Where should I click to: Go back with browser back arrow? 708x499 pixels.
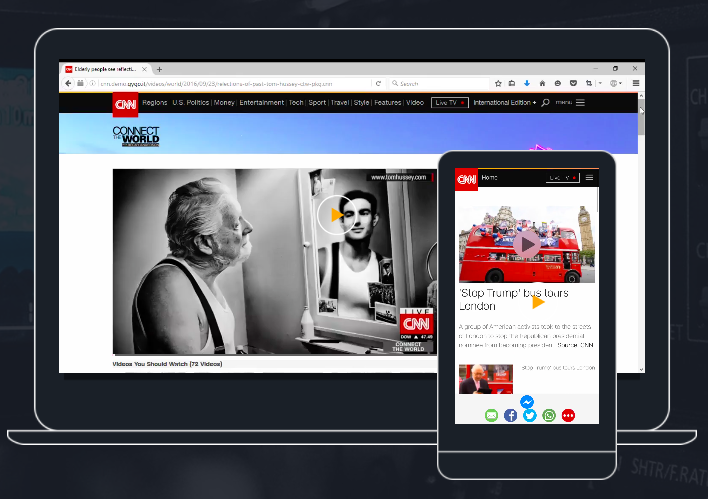68,84
